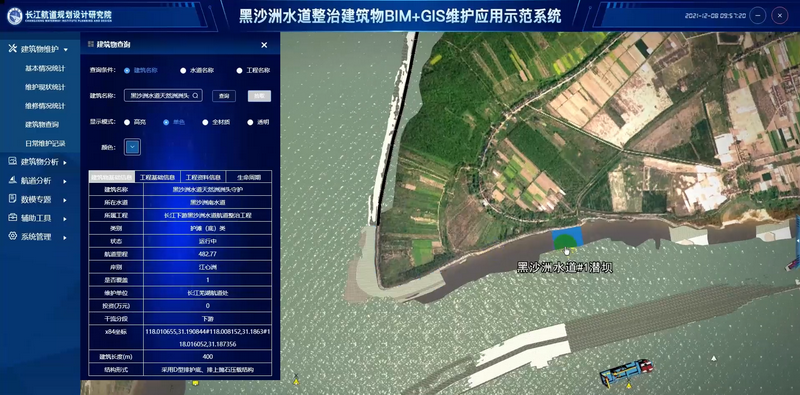800x395 pixels.
Task: Click the 查询 button
Action: tap(224, 96)
